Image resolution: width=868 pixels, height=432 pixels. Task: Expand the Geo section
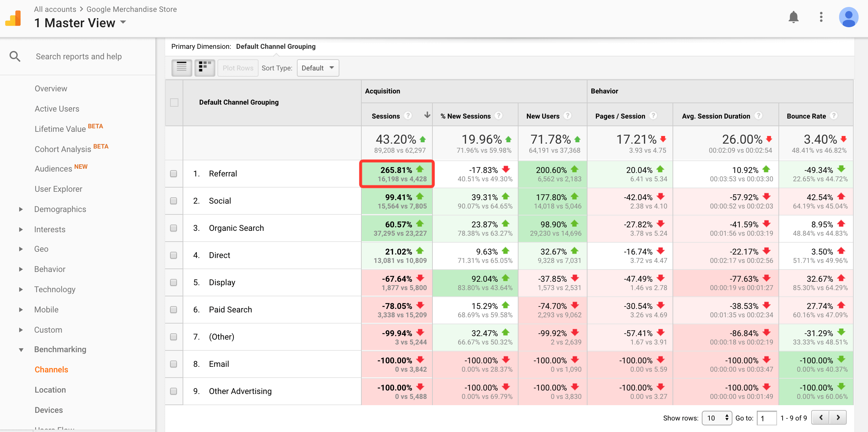21,249
